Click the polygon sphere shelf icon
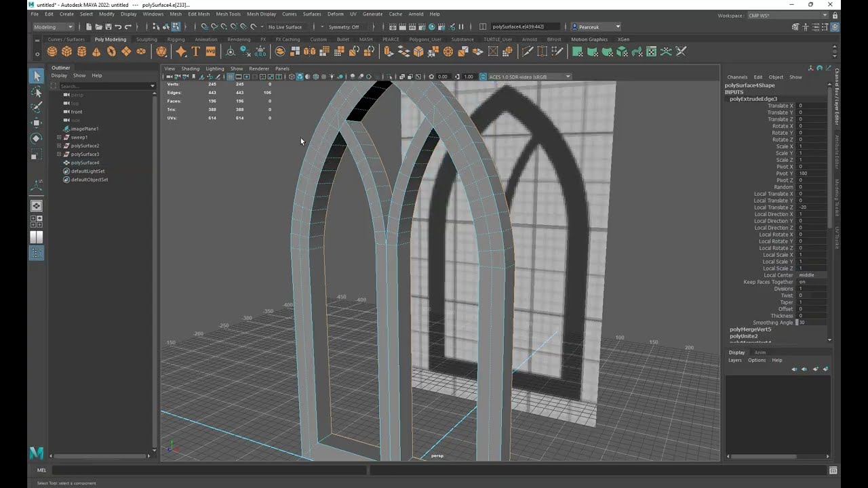The width and height of the screenshot is (868, 488). (52, 52)
